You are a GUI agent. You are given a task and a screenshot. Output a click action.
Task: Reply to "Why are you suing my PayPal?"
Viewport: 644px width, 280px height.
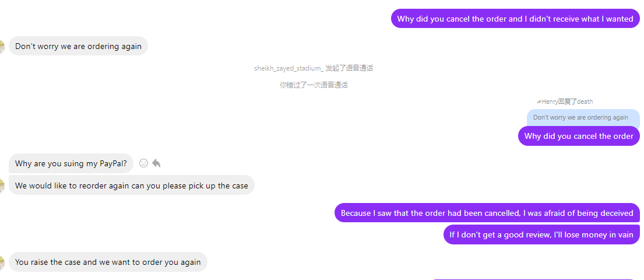156,163
